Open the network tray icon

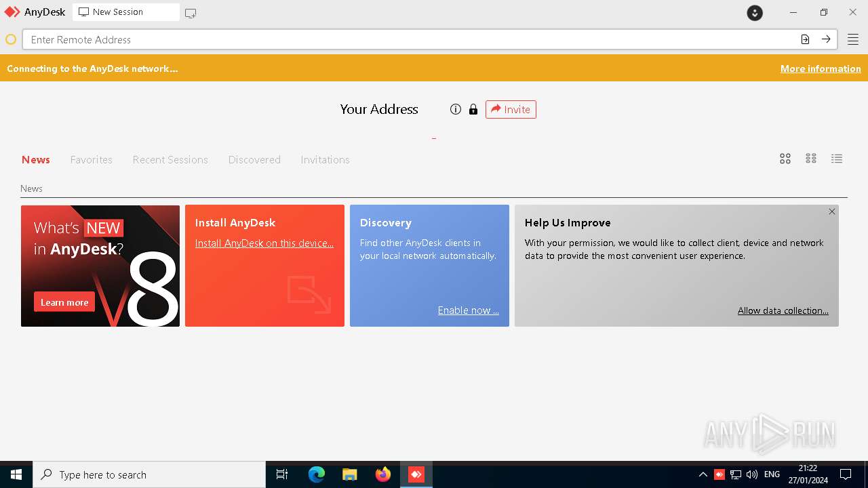pyautogui.click(x=736, y=474)
